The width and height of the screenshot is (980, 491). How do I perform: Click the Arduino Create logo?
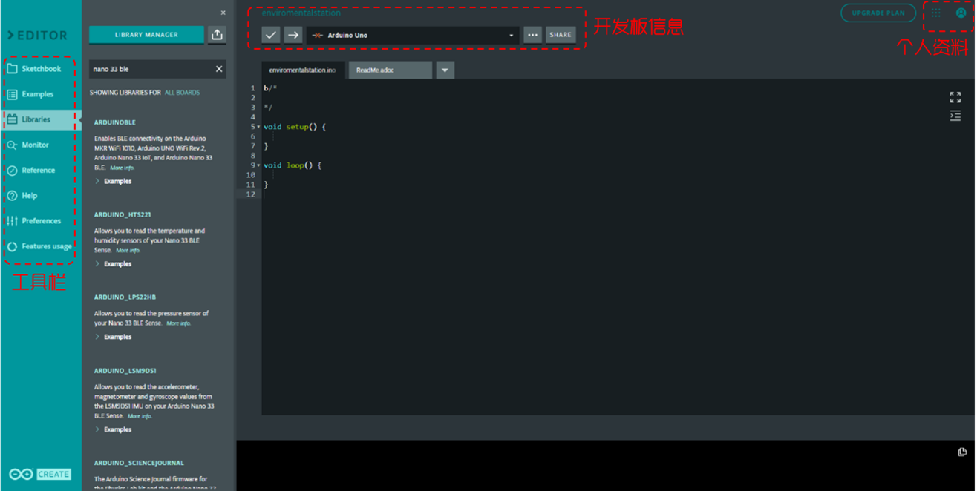point(40,474)
